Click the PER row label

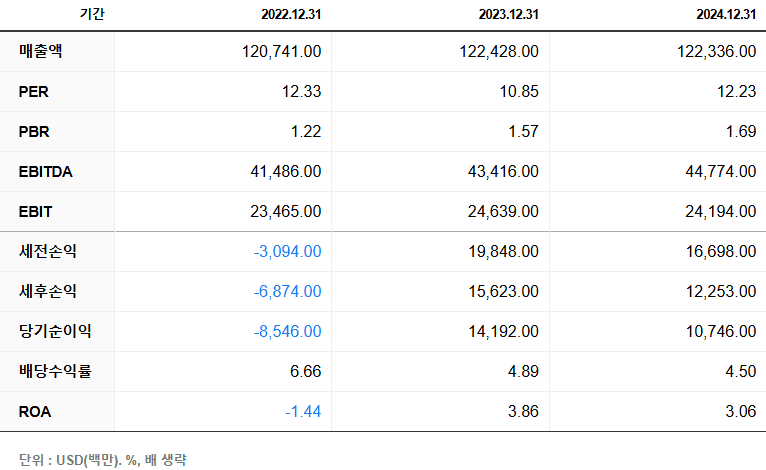pyautogui.click(x=33, y=91)
